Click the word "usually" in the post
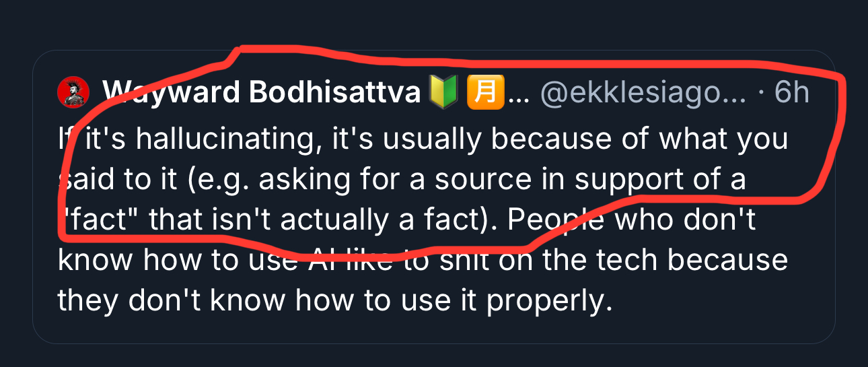The height and width of the screenshot is (367, 868). pos(420,139)
